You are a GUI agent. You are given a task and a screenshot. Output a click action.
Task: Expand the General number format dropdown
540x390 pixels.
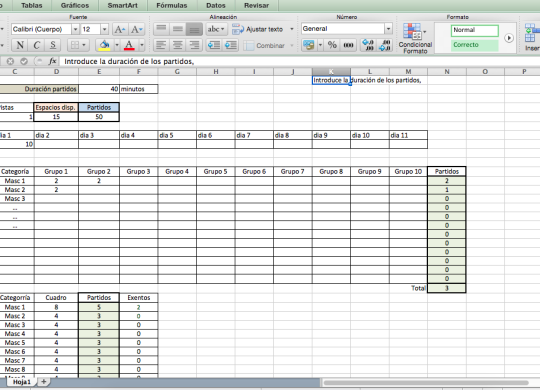[388, 29]
